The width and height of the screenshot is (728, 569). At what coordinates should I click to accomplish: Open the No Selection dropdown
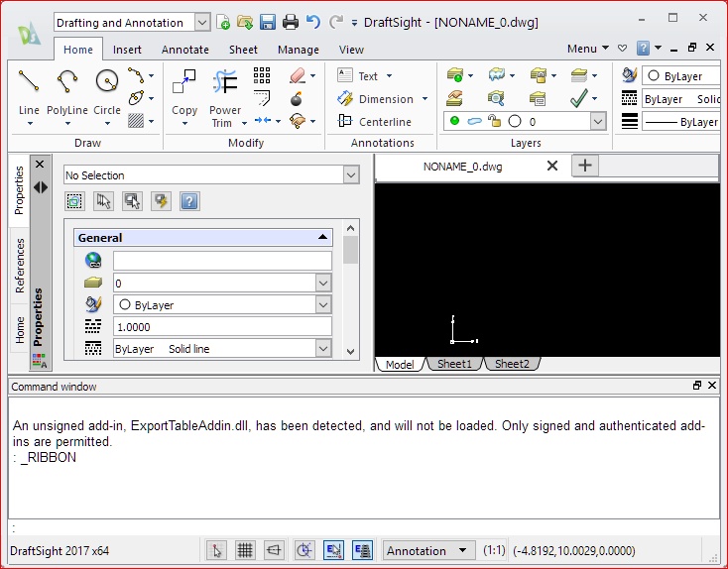351,175
